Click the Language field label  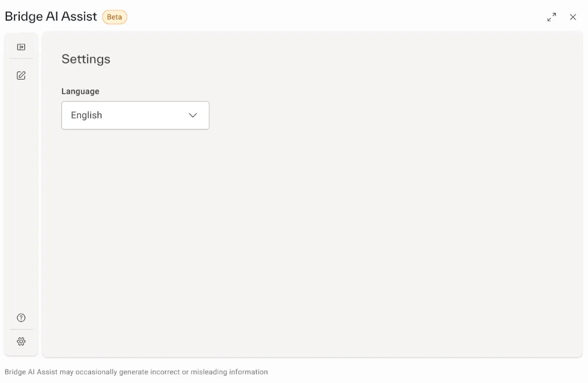(80, 91)
